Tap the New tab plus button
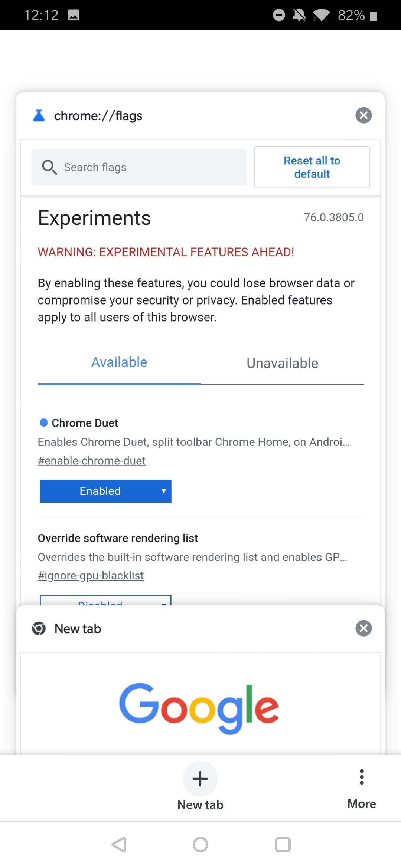Image resolution: width=401 pixels, height=868 pixels. click(200, 779)
